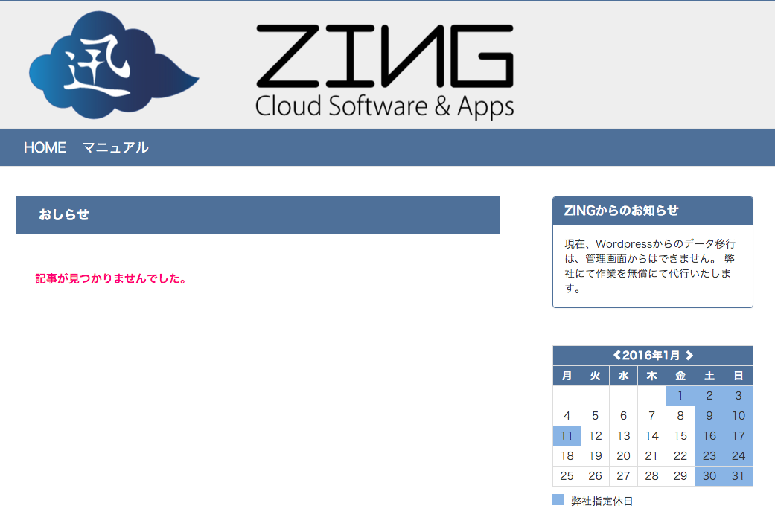Screen dimensions: 775x532
Task: Click the 弊社指定休日 legend color swatch
Action: pos(558,500)
